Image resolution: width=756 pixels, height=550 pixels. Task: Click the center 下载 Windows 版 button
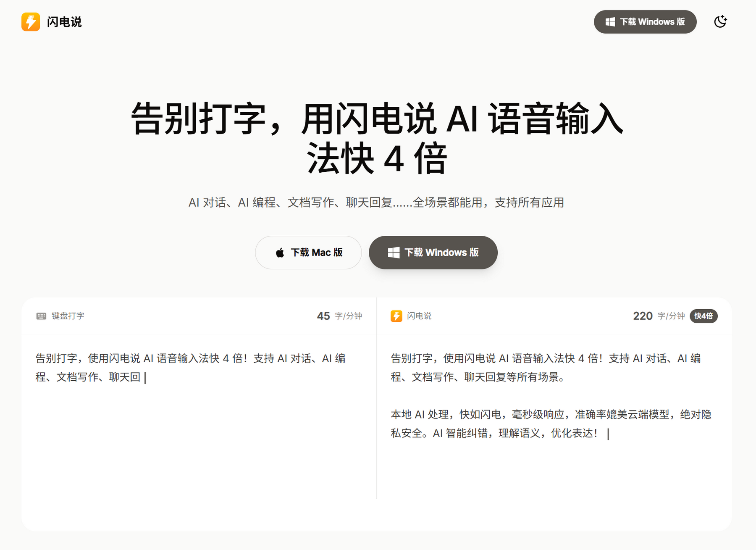pos(433,253)
